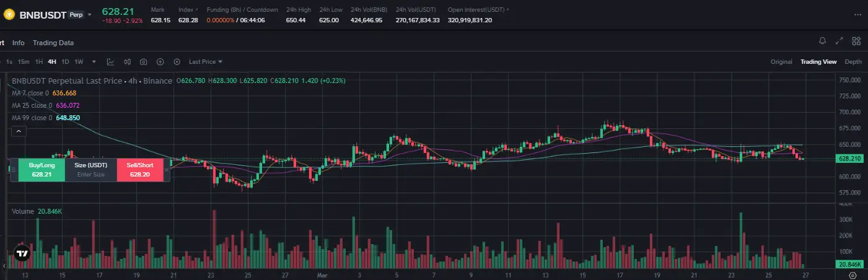Open chart settings hexagon icon

click(x=177, y=62)
